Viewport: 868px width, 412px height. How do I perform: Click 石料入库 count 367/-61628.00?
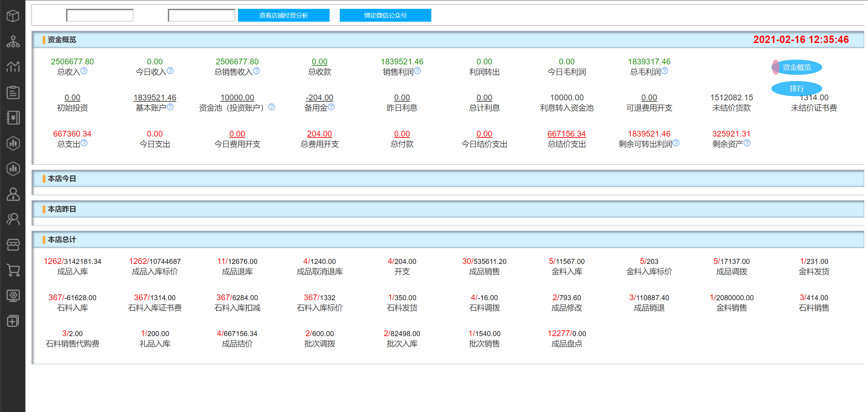72,297
